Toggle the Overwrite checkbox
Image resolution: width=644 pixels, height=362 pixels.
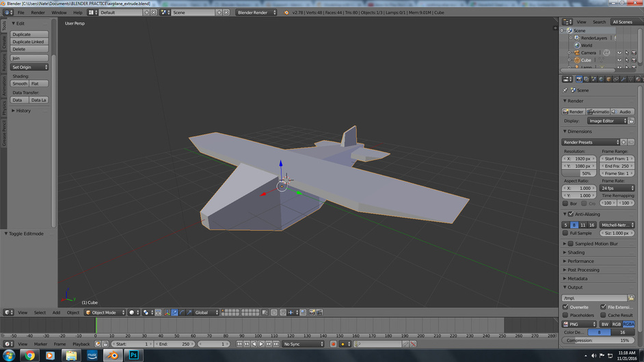(565, 307)
